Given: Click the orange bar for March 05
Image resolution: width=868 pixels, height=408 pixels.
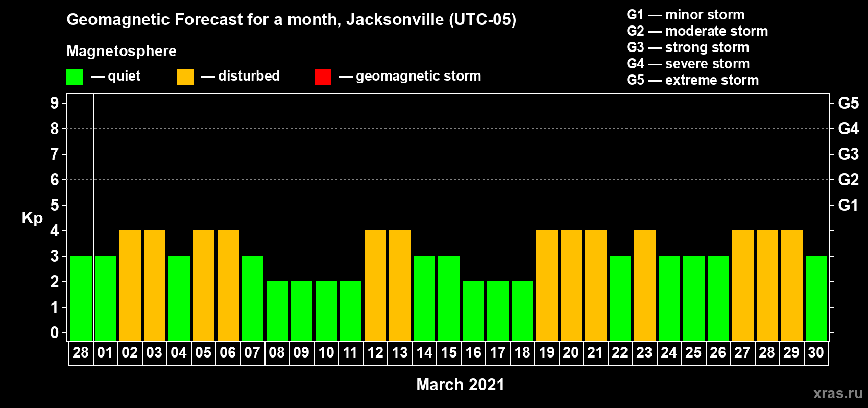Looking at the screenshot, I should click(204, 285).
